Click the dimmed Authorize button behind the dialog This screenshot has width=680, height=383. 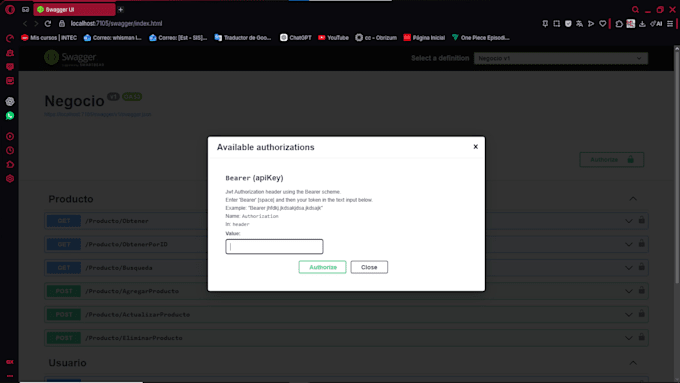coord(612,160)
